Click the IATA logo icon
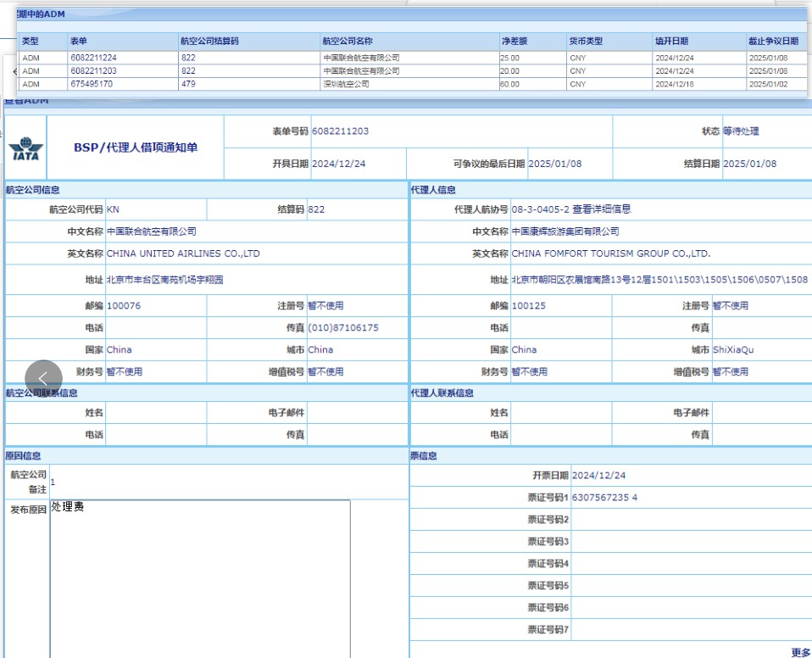The height and width of the screenshot is (658, 812). click(x=25, y=149)
